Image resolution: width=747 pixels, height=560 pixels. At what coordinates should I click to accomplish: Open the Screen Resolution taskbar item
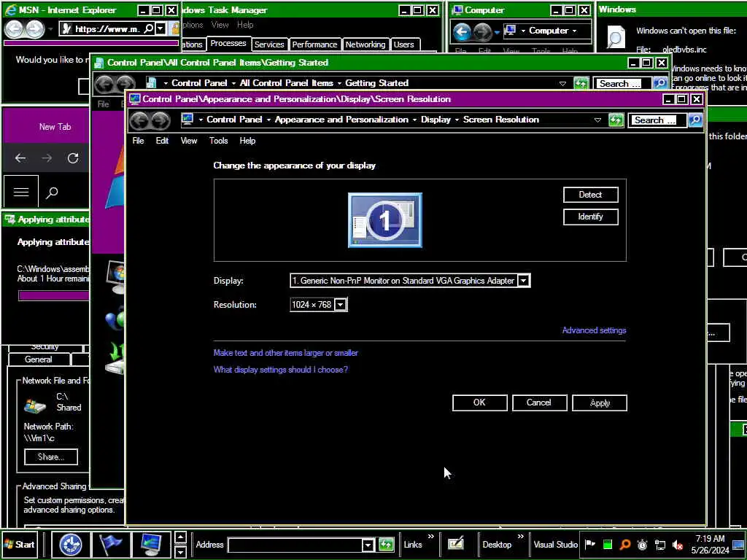[150, 544]
